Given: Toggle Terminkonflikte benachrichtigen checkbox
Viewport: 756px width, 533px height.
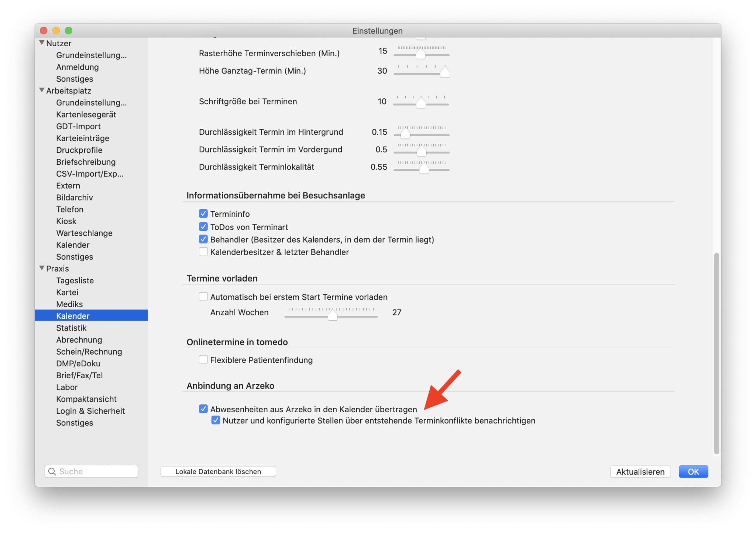Looking at the screenshot, I should [216, 420].
